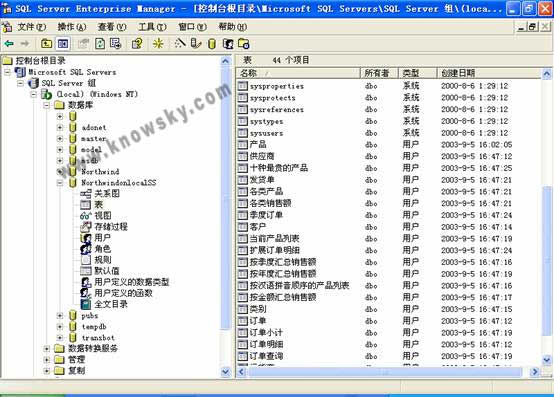Toggle the Show/Hide console tree icon
Image resolution: width=554 pixels, height=397 pixels.
pos(63,44)
